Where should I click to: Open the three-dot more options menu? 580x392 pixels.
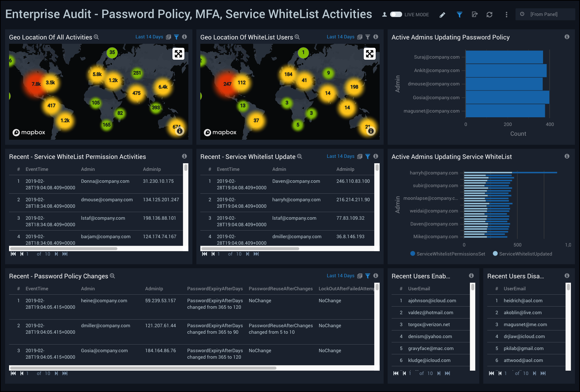[x=506, y=15]
